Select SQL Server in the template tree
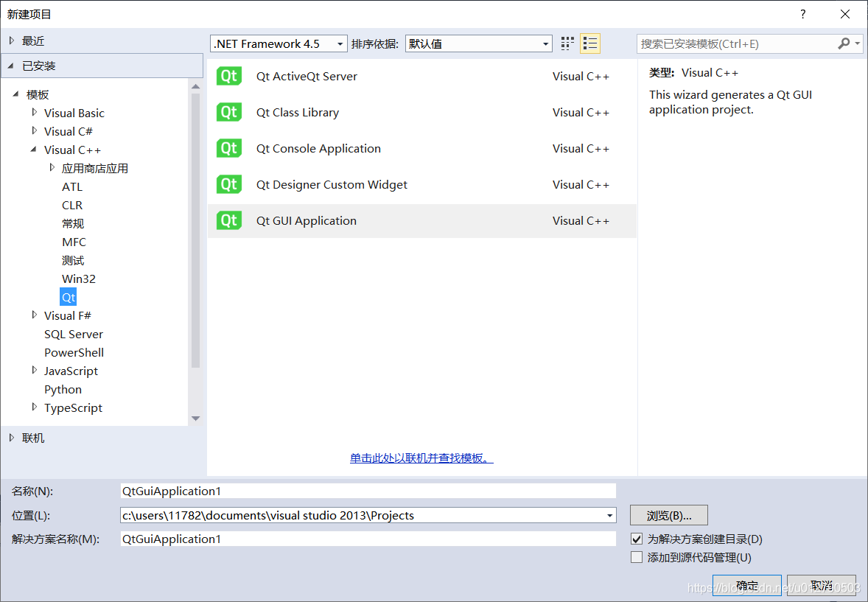The height and width of the screenshot is (602, 868). (74, 334)
